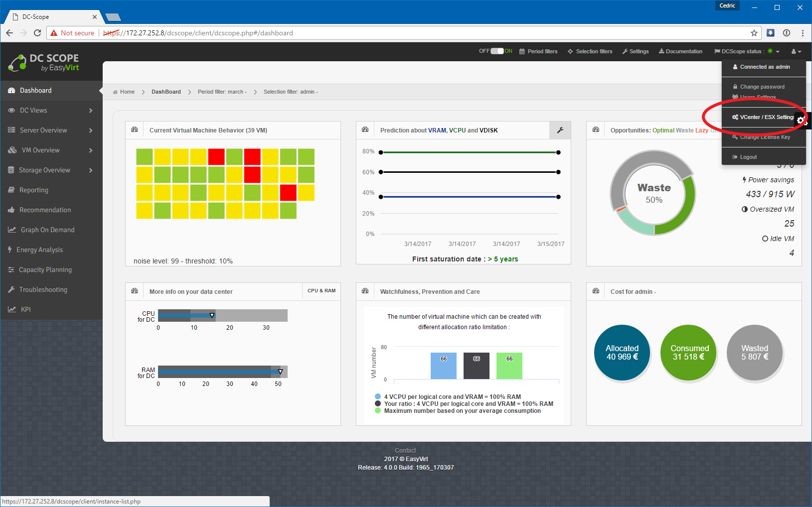The width and height of the screenshot is (812, 507).
Task: Click the dashboard icon in Cost panel header
Action: pos(596,291)
